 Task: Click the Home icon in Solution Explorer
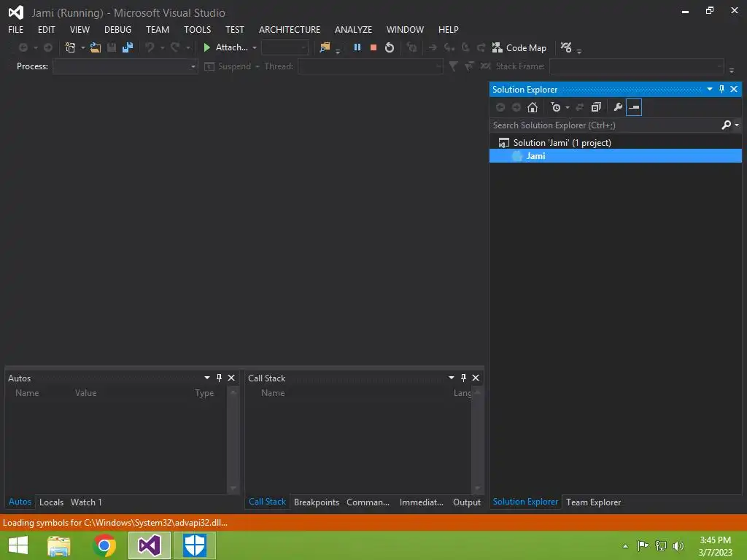tap(532, 107)
